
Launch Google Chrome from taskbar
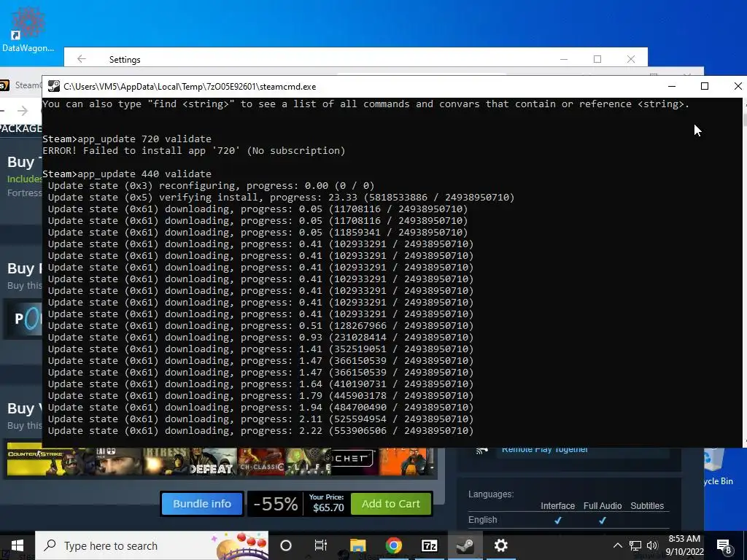click(393, 545)
